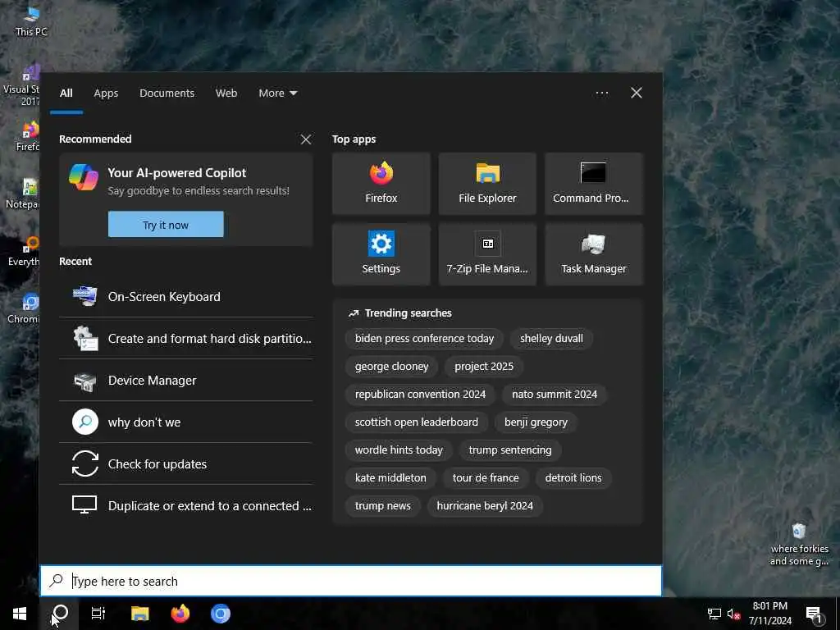The width and height of the screenshot is (840, 630).
Task: Open Settings tile in Top apps
Action: 381,254
